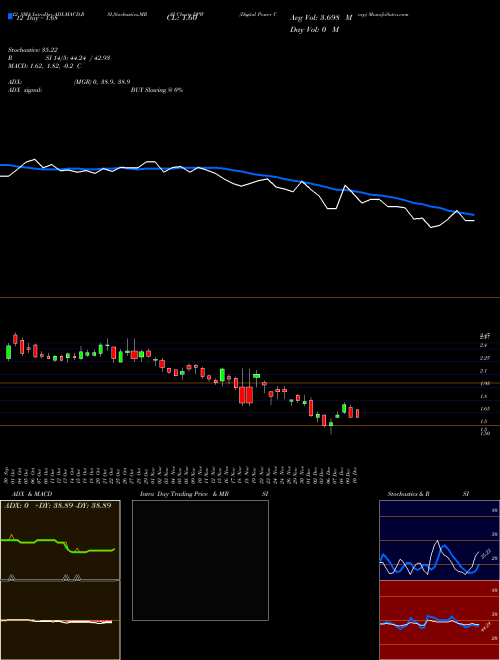Click the 2.1 price axis label
The height and width of the screenshot is (660, 500).
tap(483, 370)
